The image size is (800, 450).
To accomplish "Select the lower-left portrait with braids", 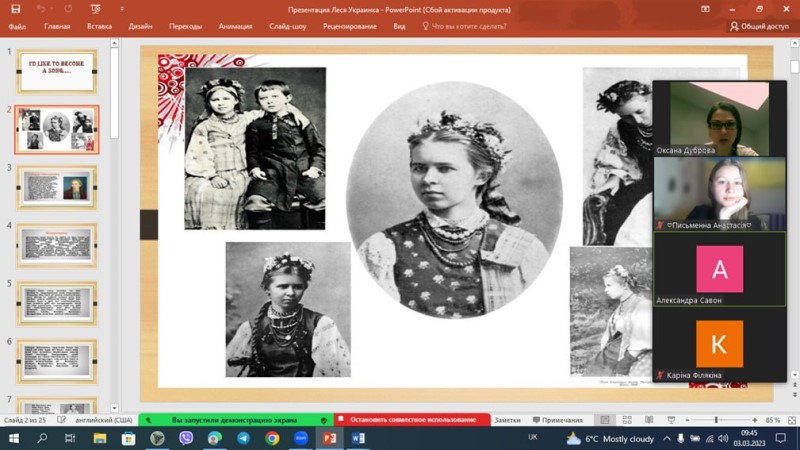I will pyautogui.click(x=288, y=309).
